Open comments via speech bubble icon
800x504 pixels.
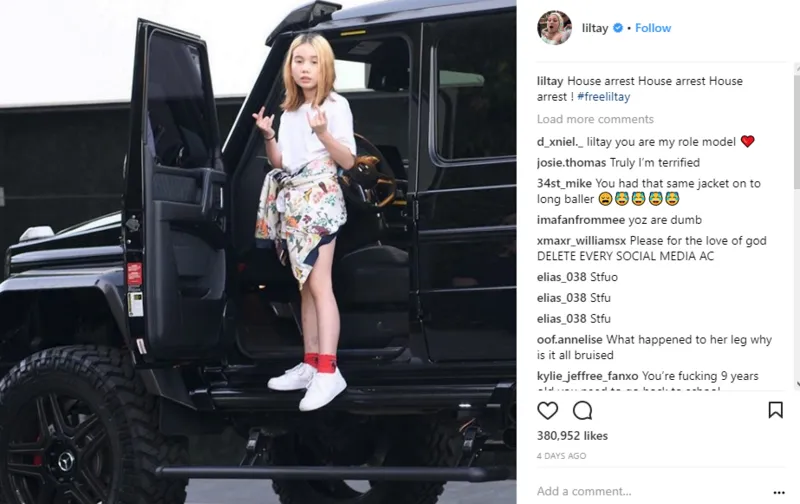[582, 410]
